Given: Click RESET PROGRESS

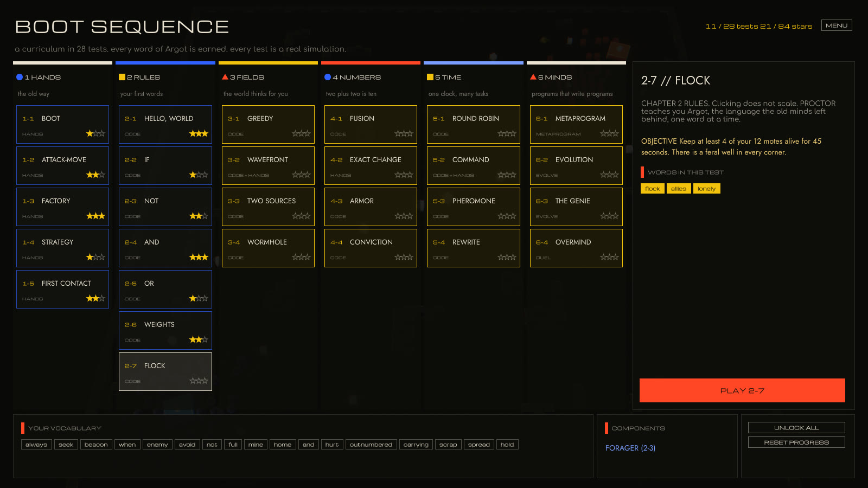Looking at the screenshot, I should click(796, 442).
